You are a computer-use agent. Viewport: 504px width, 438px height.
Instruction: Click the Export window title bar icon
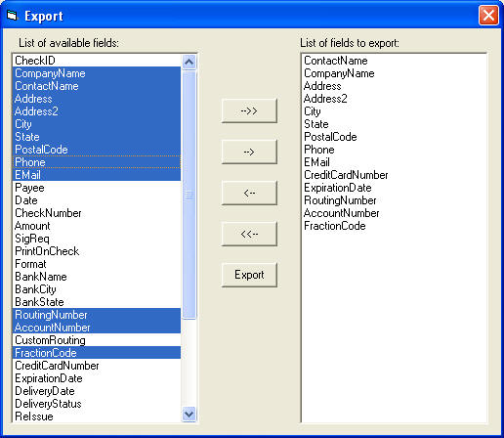[x=12, y=16]
